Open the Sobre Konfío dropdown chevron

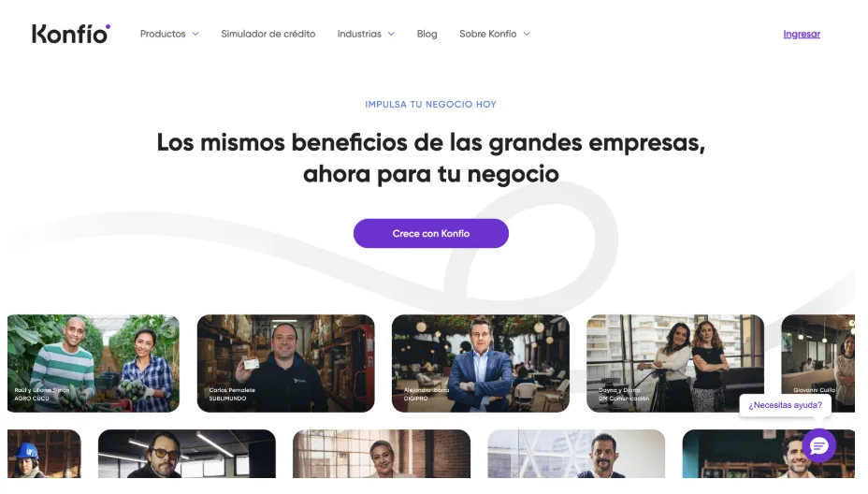[x=527, y=34]
